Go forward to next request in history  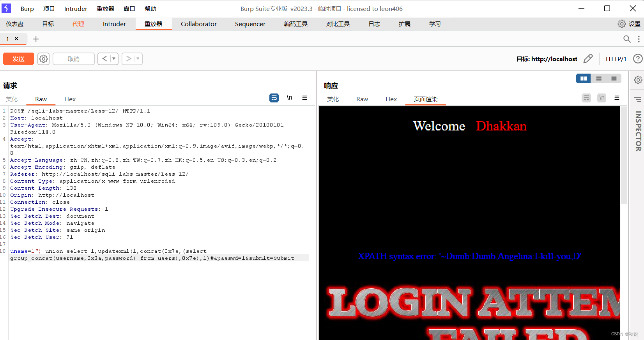point(128,59)
